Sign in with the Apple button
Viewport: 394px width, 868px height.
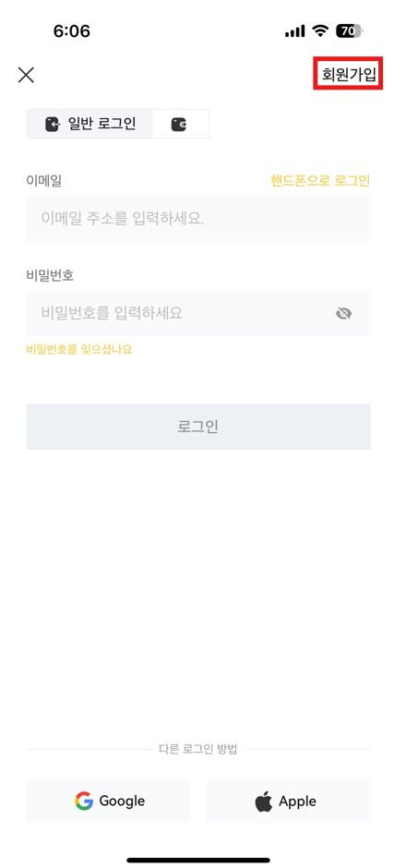(288, 801)
